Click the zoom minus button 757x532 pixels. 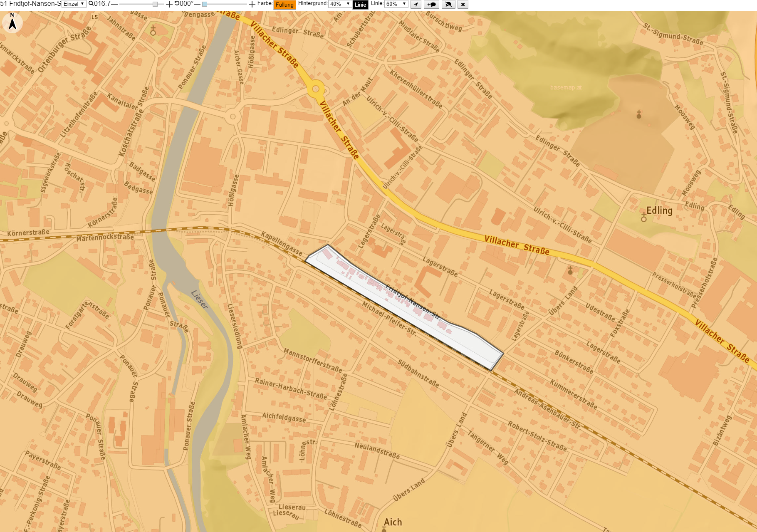click(114, 4)
